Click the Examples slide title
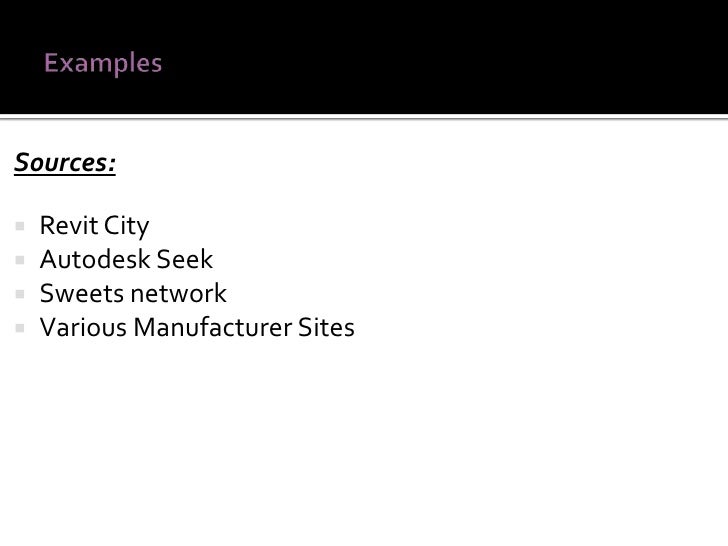Image resolution: width=728 pixels, height=546 pixels. pos(103,63)
